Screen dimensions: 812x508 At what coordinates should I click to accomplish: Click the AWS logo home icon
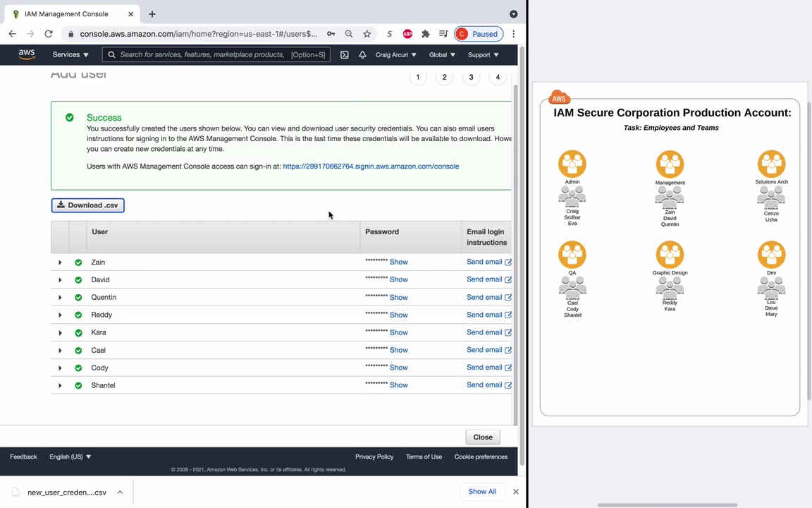26,54
